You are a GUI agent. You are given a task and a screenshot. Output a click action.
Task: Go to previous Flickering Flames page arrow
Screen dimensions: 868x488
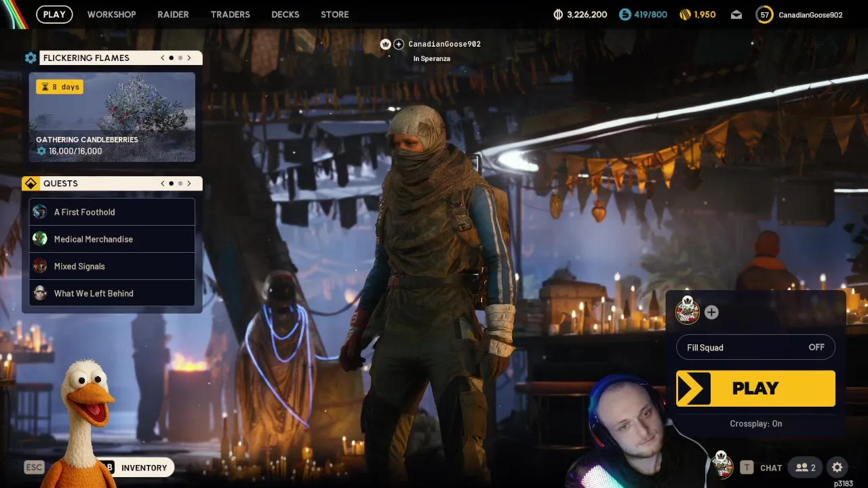[163, 58]
